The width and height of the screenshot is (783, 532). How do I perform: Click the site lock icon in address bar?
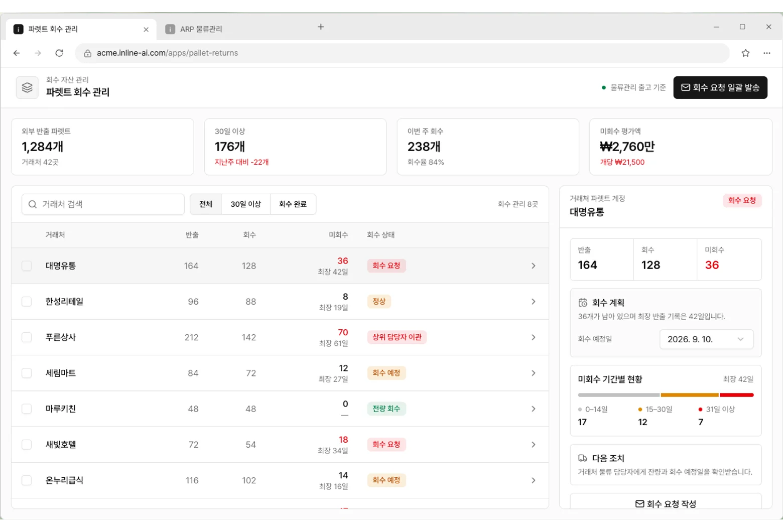click(x=87, y=53)
